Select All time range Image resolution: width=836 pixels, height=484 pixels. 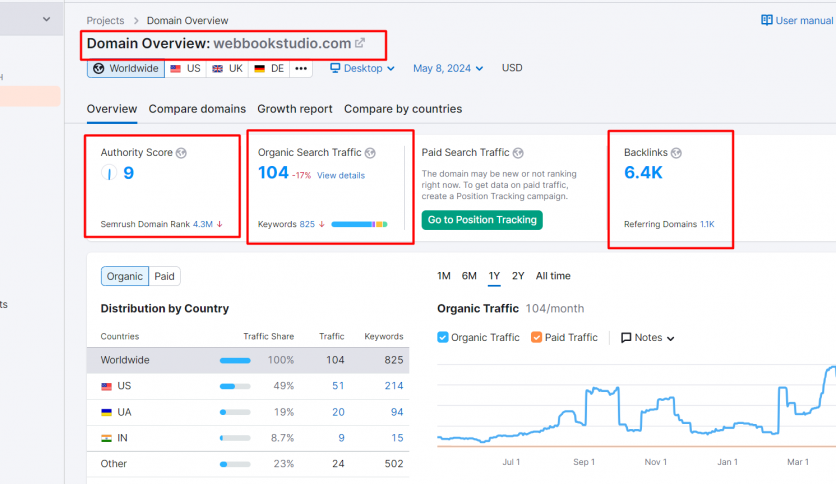pos(553,276)
